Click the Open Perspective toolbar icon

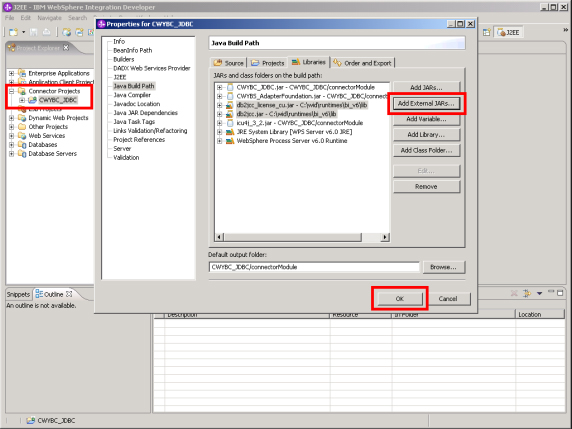tap(487, 32)
